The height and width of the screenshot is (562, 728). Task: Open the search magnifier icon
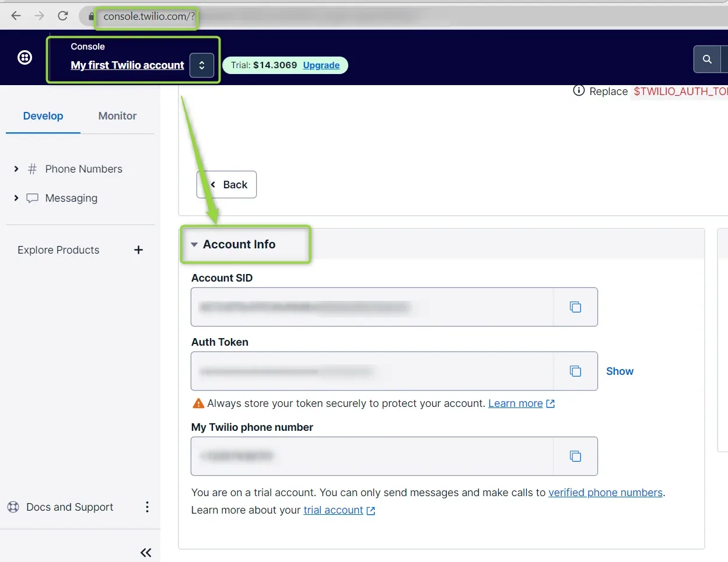pyautogui.click(x=707, y=59)
